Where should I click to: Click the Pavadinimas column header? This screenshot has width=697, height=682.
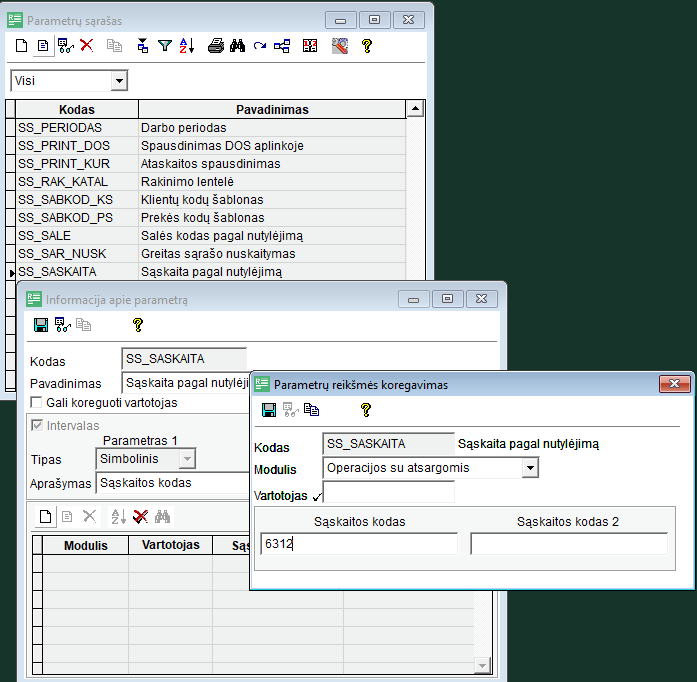[272, 109]
